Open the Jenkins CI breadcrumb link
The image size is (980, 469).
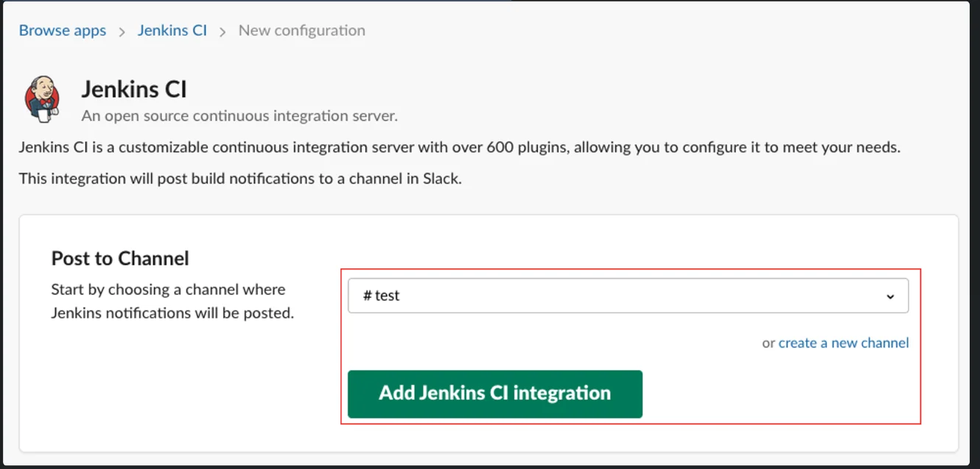click(x=172, y=31)
